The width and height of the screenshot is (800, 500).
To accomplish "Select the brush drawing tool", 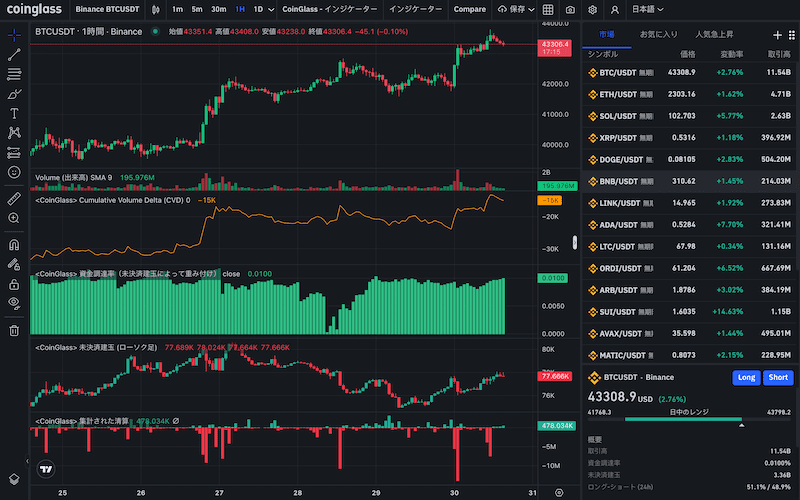I will pyautogui.click(x=14, y=94).
